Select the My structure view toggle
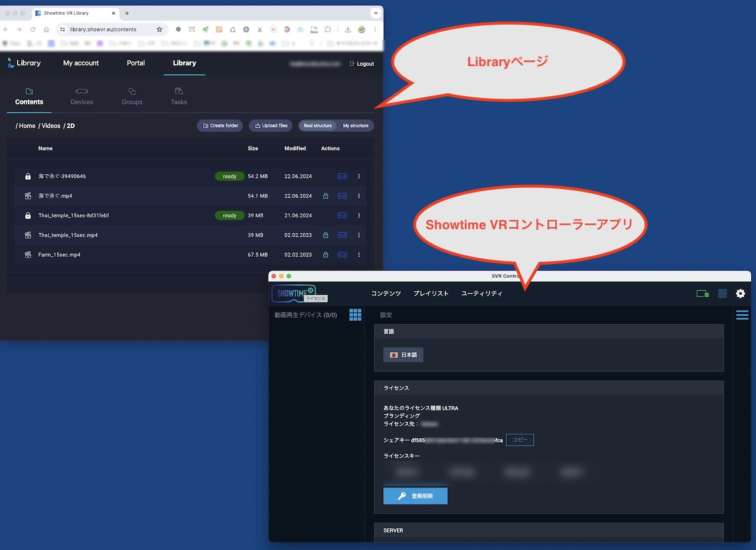756x550 pixels. click(x=356, y=126)
